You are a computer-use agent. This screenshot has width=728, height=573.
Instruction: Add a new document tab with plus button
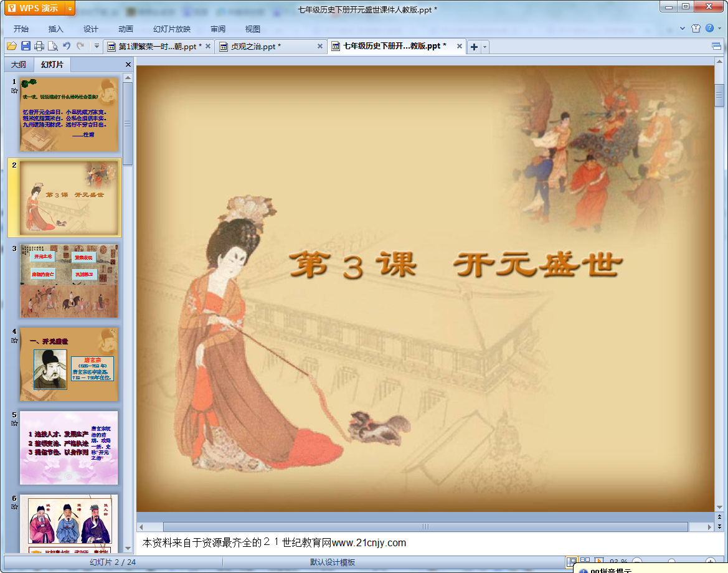tap(474, 47)
